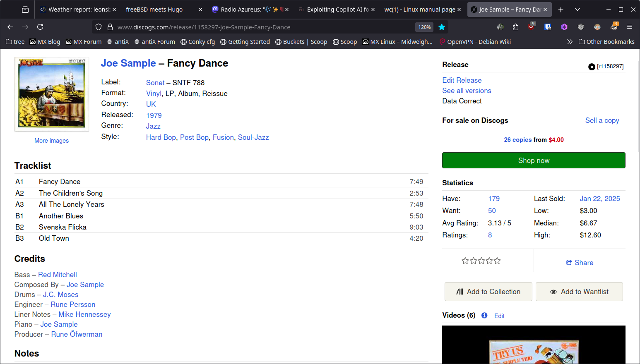Open the Fancy Dance album cover image
Screen dimensions: 640x364
52,94
